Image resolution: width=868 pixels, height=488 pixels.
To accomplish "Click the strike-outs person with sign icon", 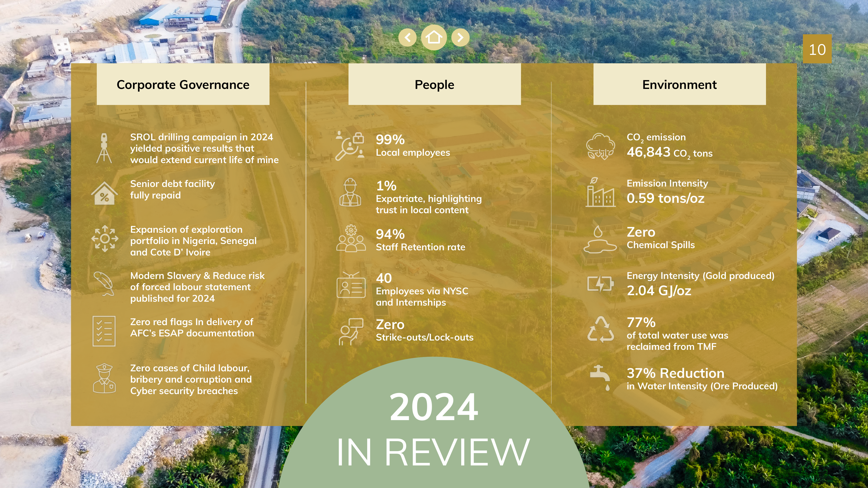I will 351,331.
